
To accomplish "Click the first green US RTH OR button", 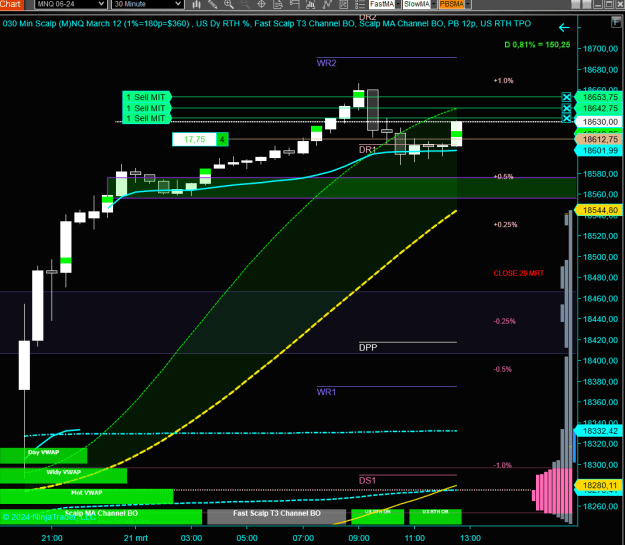I will tap(377, 516).
